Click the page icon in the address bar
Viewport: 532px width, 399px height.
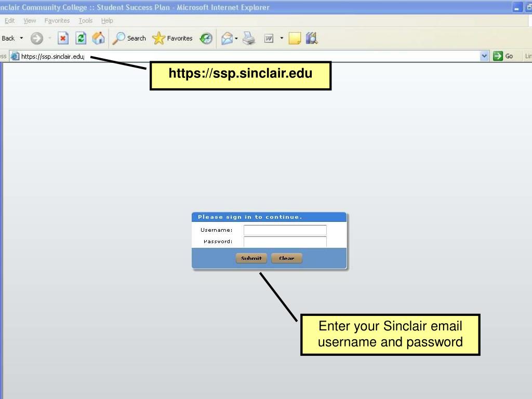(15, 56)
